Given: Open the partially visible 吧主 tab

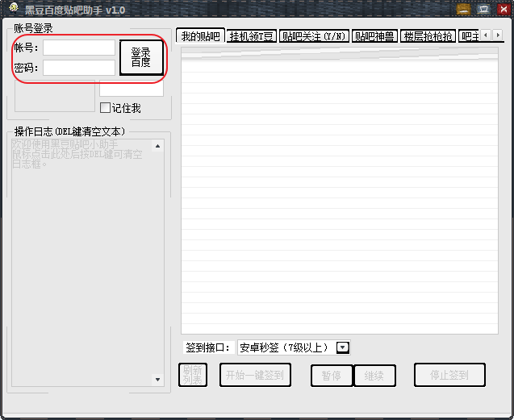Looking at the screenshot, I should pyautogui.click(x=469, y=36).
